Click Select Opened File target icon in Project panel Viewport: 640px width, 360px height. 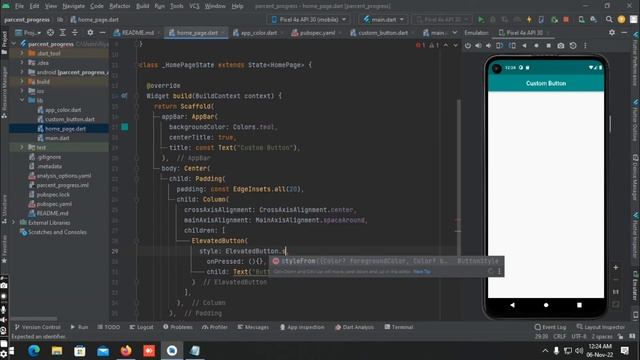coord(50,32)
